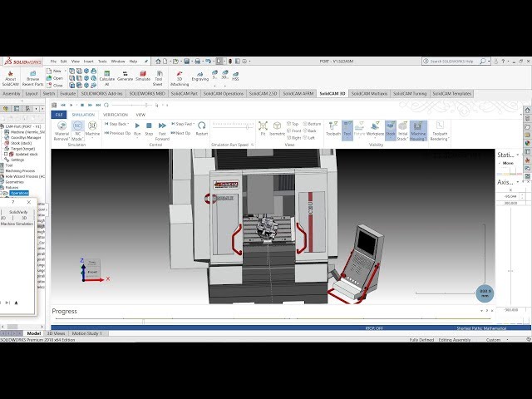Set view to Front

coord(293,131)
